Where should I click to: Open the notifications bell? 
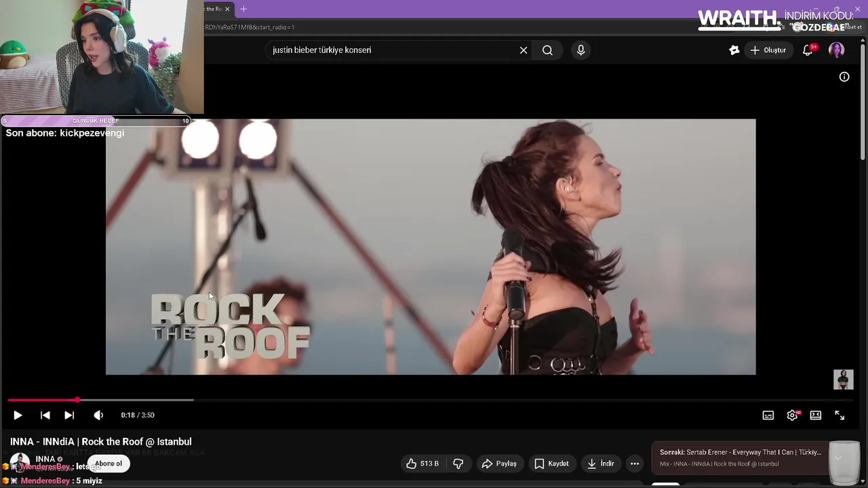coord(808,50)
